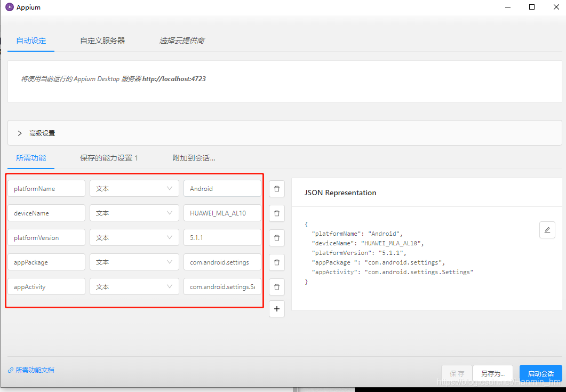Delete the platformVersion capability row
Screen dimensions: 566x392
coord(277,238)
